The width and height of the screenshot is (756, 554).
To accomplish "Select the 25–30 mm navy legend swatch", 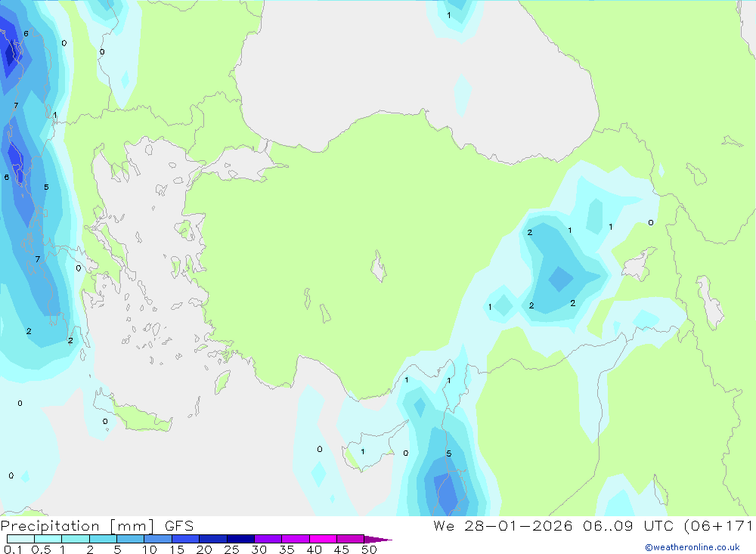I will (240, 539).
